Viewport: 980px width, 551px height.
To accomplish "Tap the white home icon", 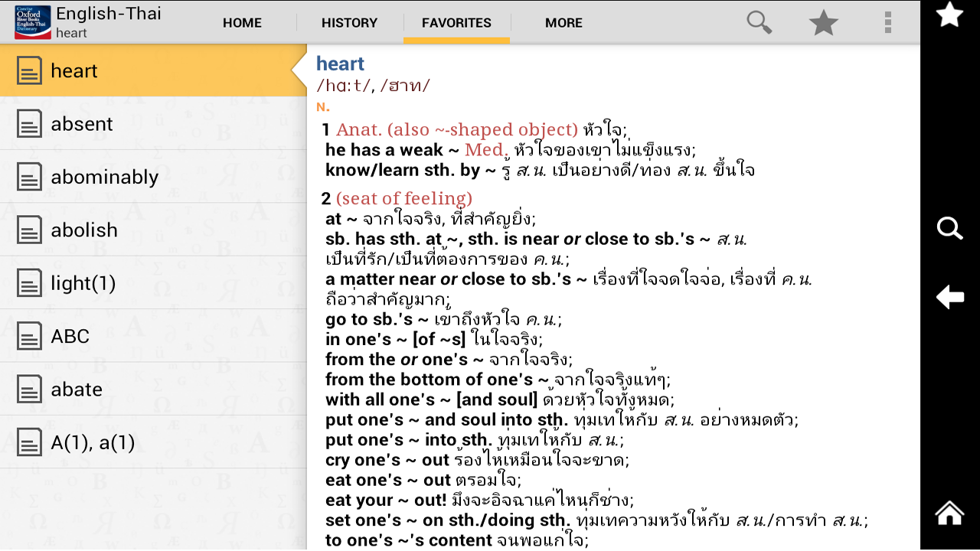I will point(949,513).
